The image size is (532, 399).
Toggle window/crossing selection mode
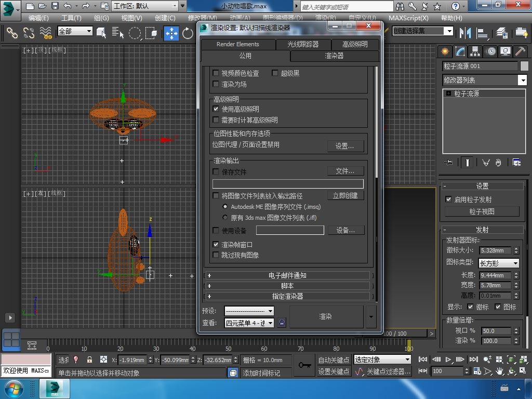151,33
